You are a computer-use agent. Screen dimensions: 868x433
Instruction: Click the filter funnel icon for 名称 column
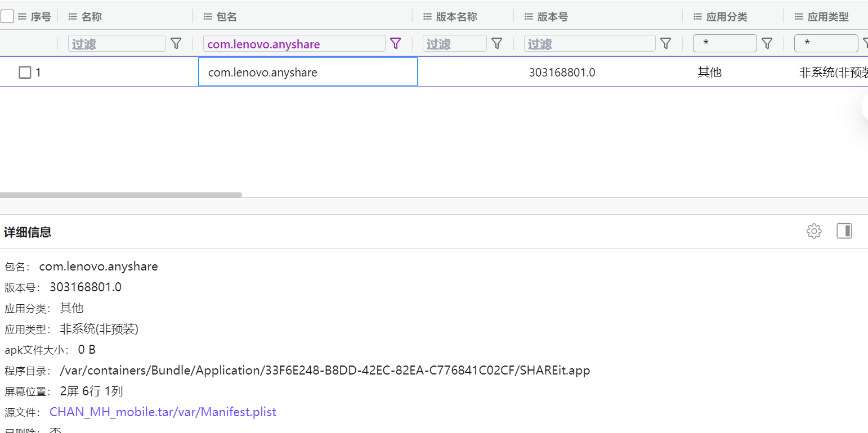tap(176, 43)
